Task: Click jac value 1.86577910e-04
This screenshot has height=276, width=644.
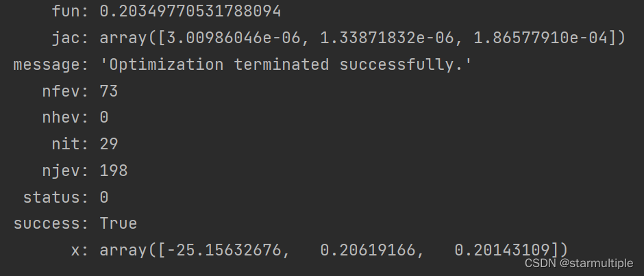Action: click(x=542, y=38)
